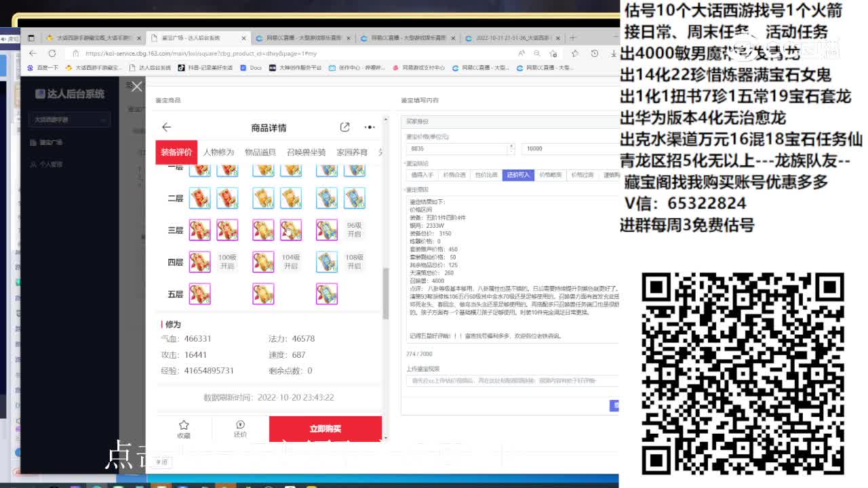Click the read aloud icon in address bar
Screen dimensions: 868x488
coord(521,53)
